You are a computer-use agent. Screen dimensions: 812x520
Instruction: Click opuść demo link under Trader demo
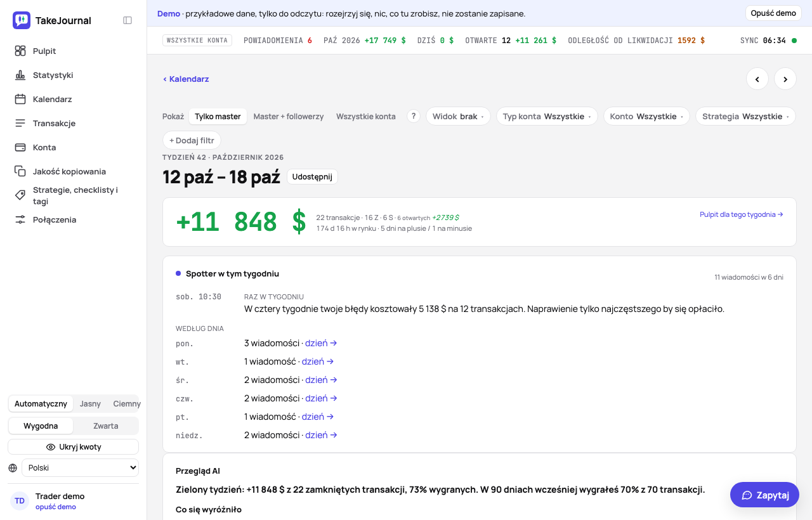(56, 507)
